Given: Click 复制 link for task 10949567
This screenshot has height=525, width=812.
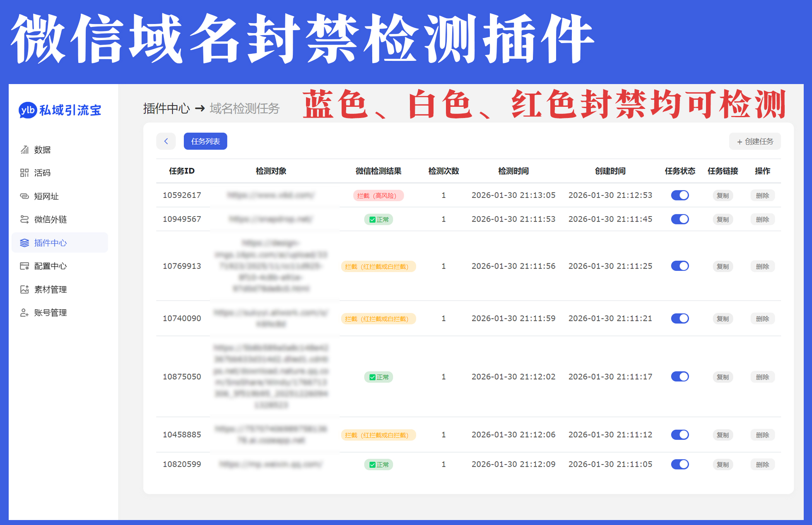Looking at the screenshot, I should [723, 219].
